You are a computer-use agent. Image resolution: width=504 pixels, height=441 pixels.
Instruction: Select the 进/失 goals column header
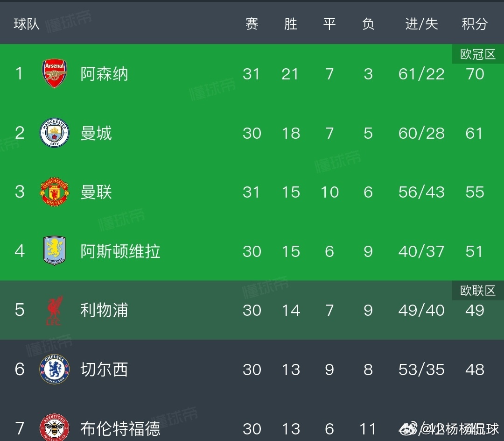(421, 24)
